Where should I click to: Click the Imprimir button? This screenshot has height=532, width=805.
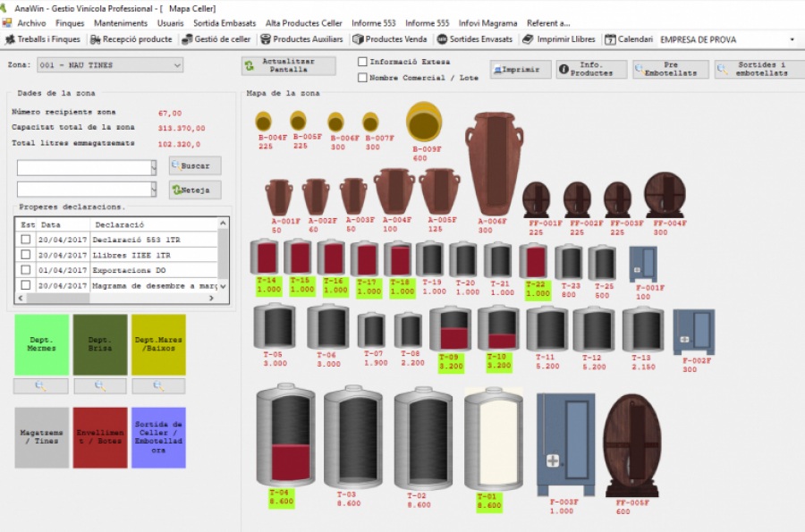pos(521,69)
